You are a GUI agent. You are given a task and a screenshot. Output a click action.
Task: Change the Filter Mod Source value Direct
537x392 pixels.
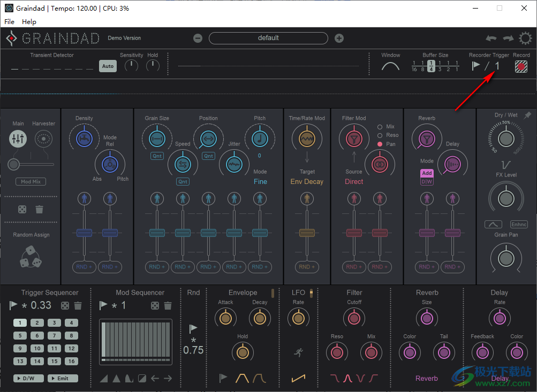click(354, 182)
